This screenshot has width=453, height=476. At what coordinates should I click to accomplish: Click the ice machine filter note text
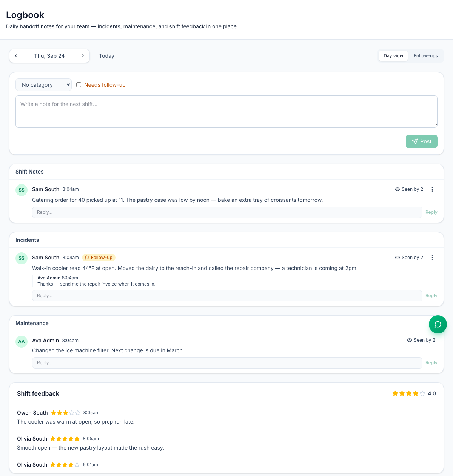108,350
